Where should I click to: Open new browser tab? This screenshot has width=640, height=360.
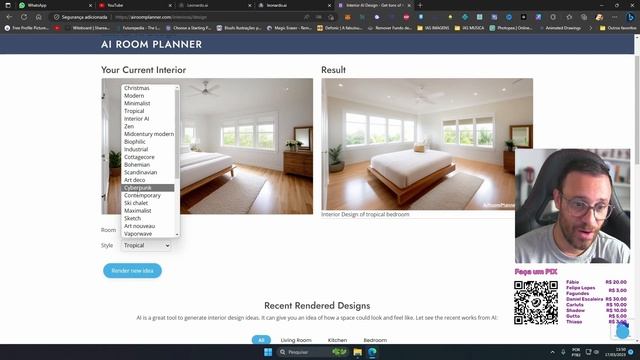(x=420, y=5)
